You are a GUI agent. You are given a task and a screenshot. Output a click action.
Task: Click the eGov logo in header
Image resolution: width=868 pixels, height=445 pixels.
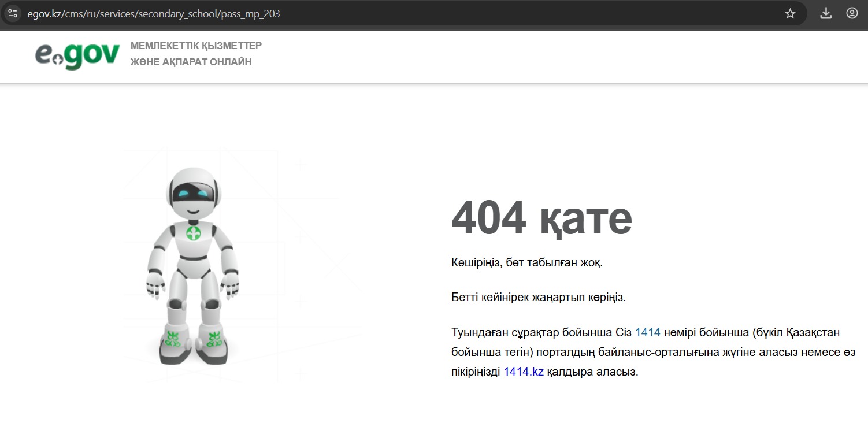[77, 55]
